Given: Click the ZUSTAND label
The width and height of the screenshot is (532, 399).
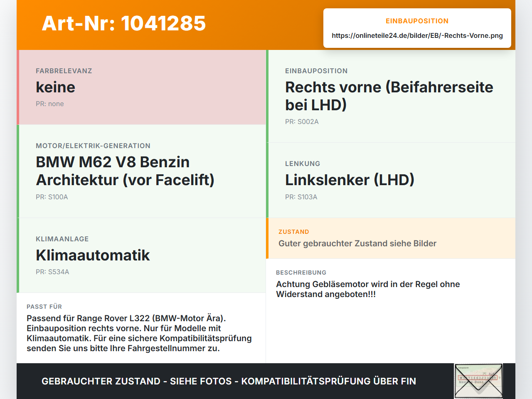Looking at the screenshot, I should 294,232.
